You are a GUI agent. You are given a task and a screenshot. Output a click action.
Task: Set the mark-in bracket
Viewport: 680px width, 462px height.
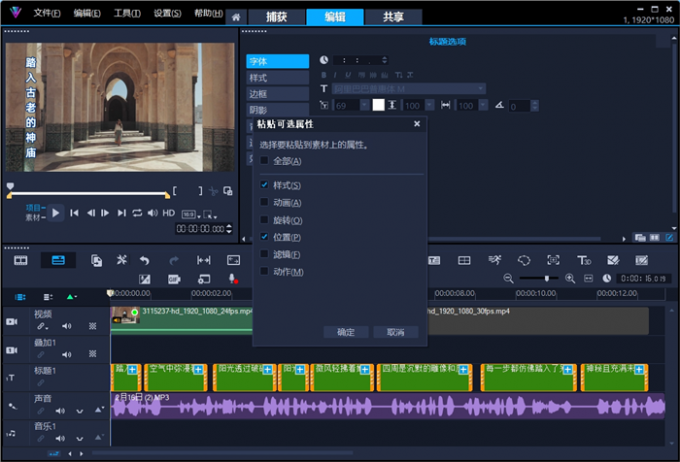[174, 191]
